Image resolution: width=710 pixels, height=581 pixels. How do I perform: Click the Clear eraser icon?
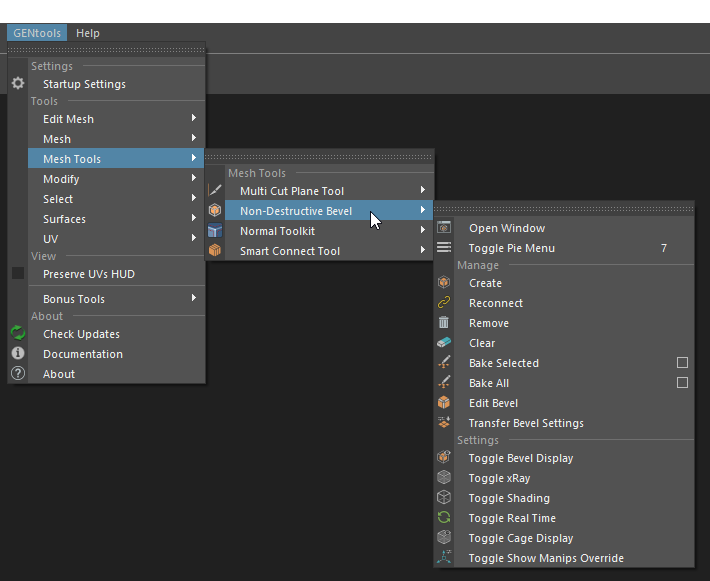tap(444, 343)
